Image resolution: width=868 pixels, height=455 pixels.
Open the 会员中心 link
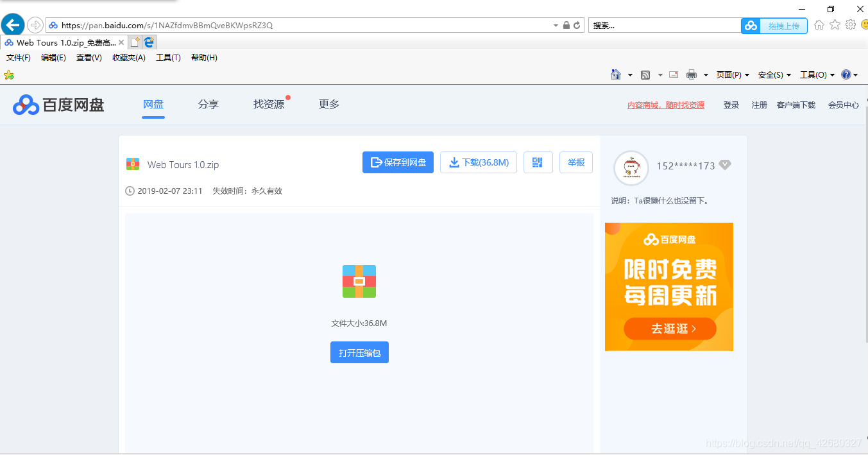click(x=844, y=105)
